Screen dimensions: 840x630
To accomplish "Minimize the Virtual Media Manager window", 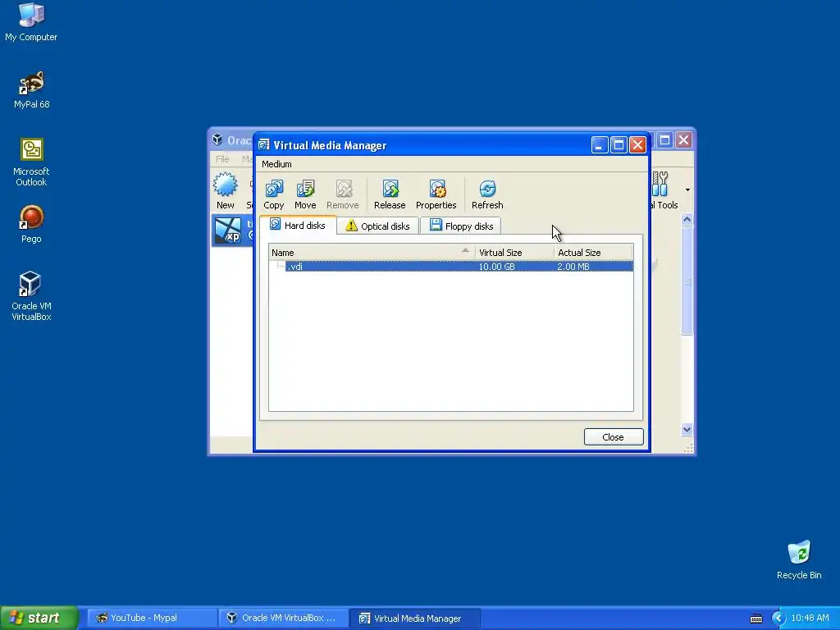I will coord(600,144).
